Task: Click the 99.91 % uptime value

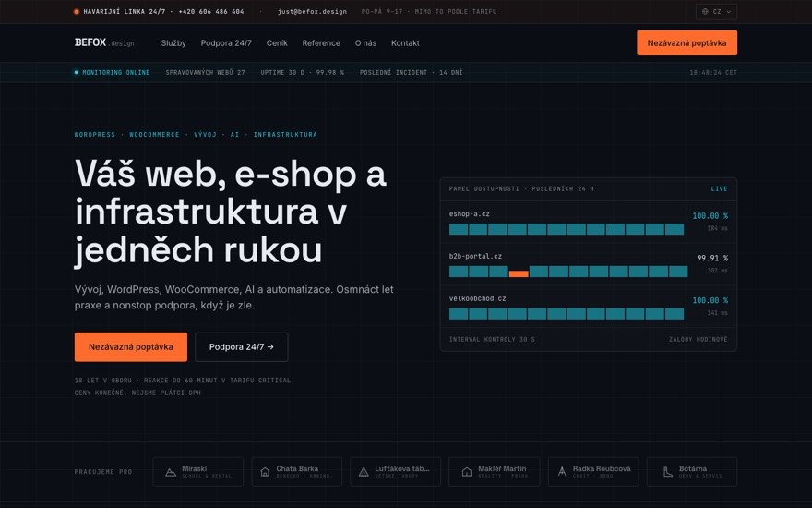Action: 712,258
